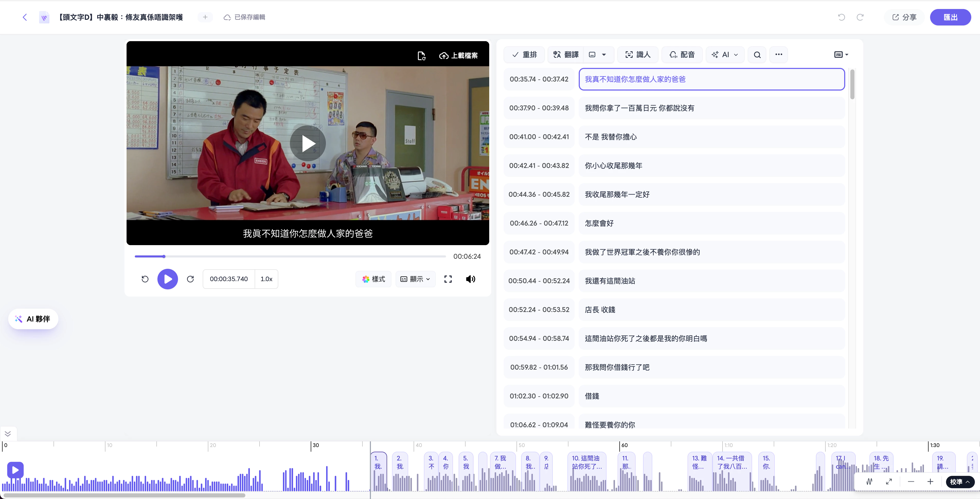Click the subtitle-display icon next to 翻譯
This screenshot has height=499, width=980.
coord(592,55)
